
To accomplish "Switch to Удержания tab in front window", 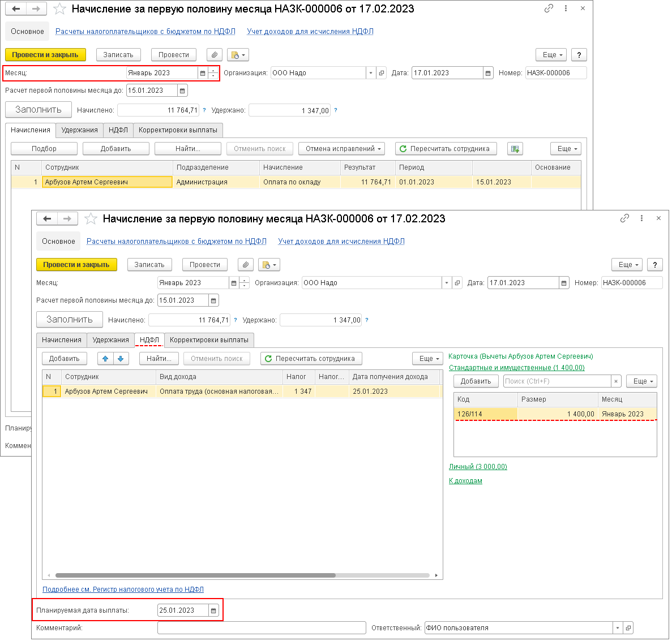I will [110, 340].
